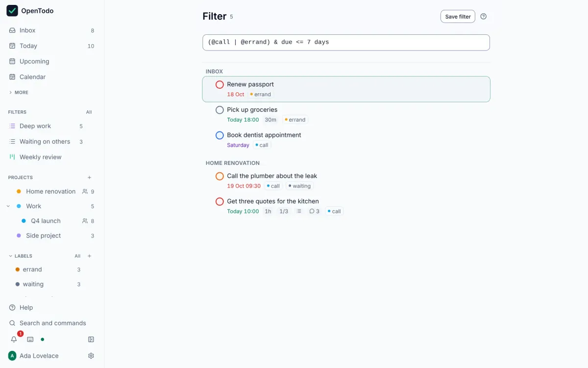The height and width of the screenshot is (368, 588).
Task: Open Book dentist appointment title
Action: 264,135
